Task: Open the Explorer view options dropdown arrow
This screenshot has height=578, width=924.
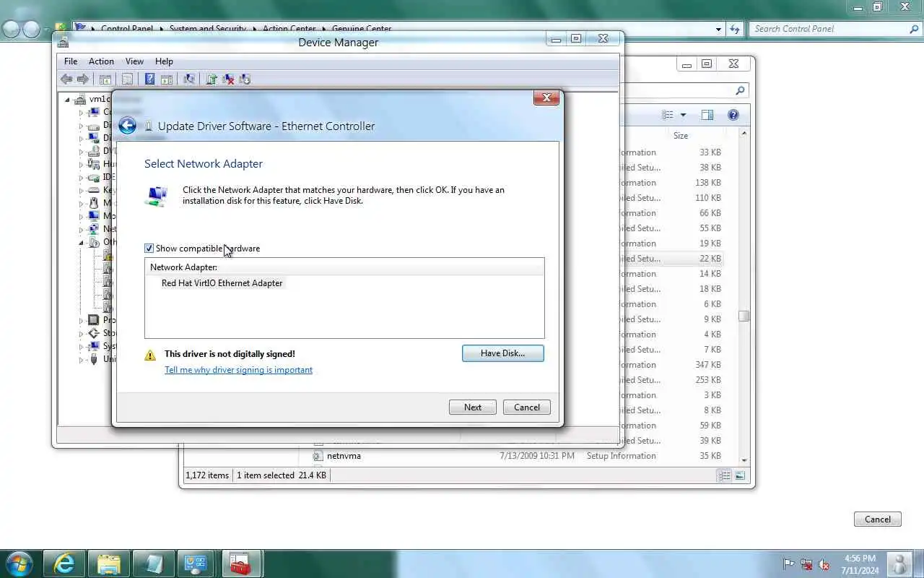Action: click(x=683, y=115)
